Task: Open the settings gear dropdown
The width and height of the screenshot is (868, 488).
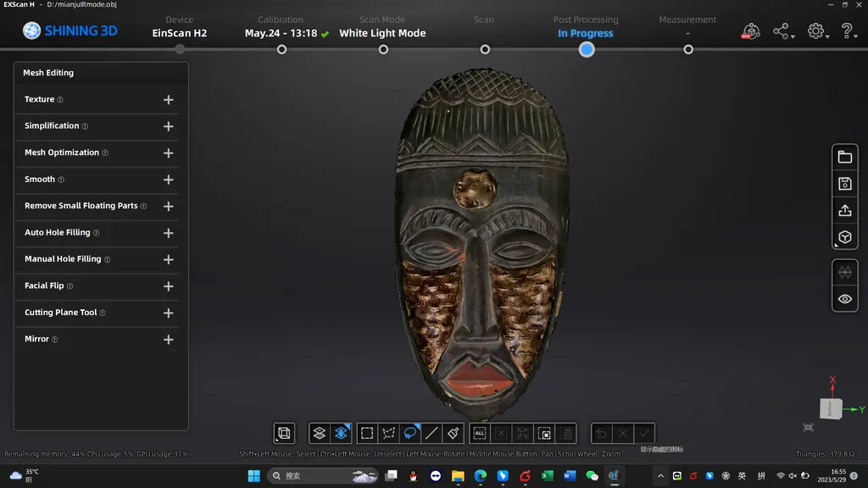Action: (x=817, y=31)
